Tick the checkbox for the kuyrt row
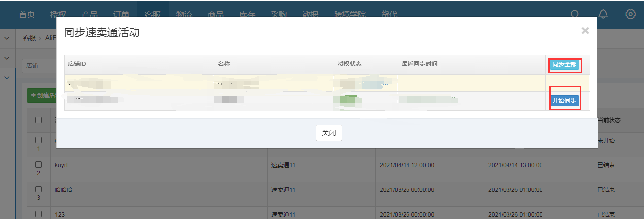The image size is (644, 219). click(39, 165)
